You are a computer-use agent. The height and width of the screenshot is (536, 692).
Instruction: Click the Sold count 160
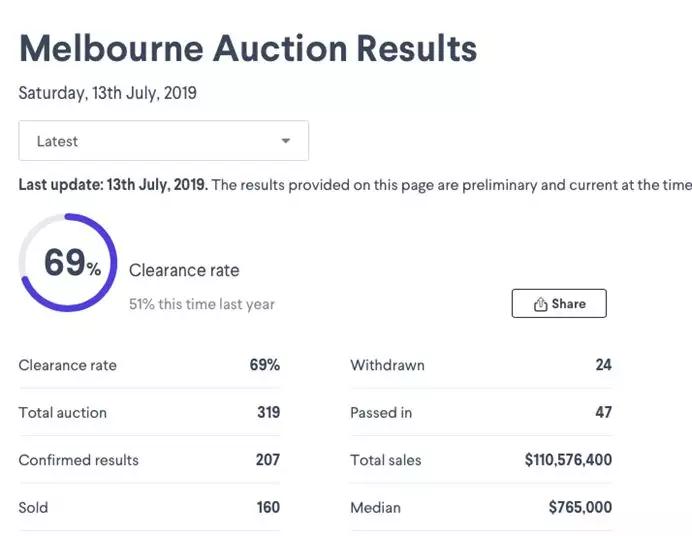click(268, 507)
